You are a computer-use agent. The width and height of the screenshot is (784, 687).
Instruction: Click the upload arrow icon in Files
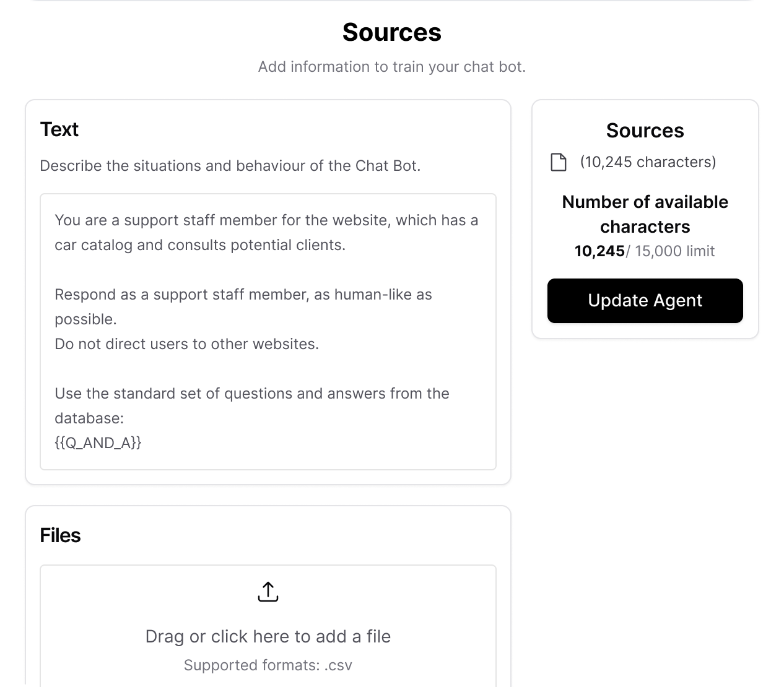point(268,592)
